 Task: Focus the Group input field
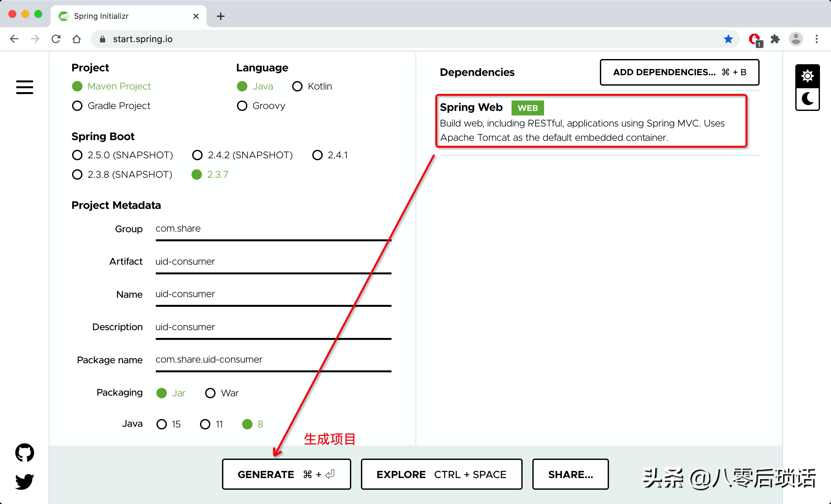pyautogui.click(x=273, y=229)
